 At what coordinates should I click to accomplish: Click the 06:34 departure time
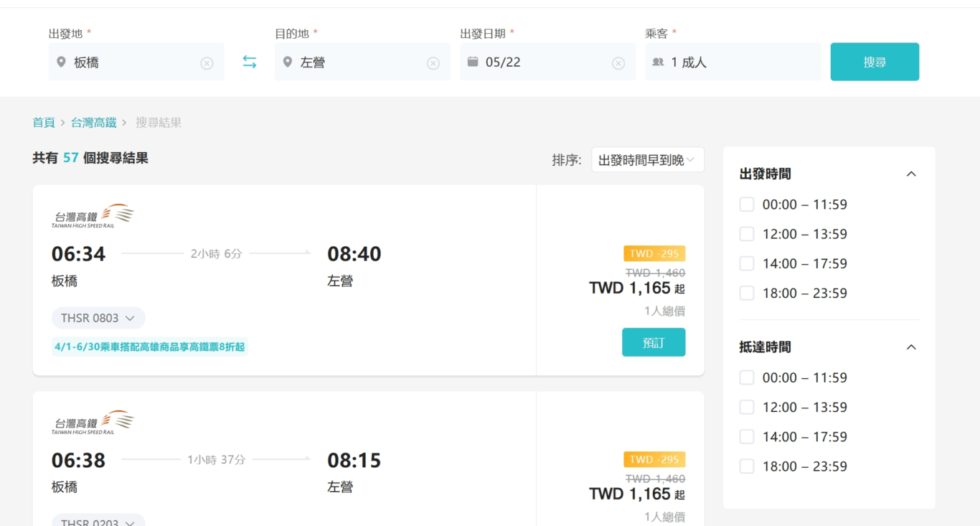point(78,254)
